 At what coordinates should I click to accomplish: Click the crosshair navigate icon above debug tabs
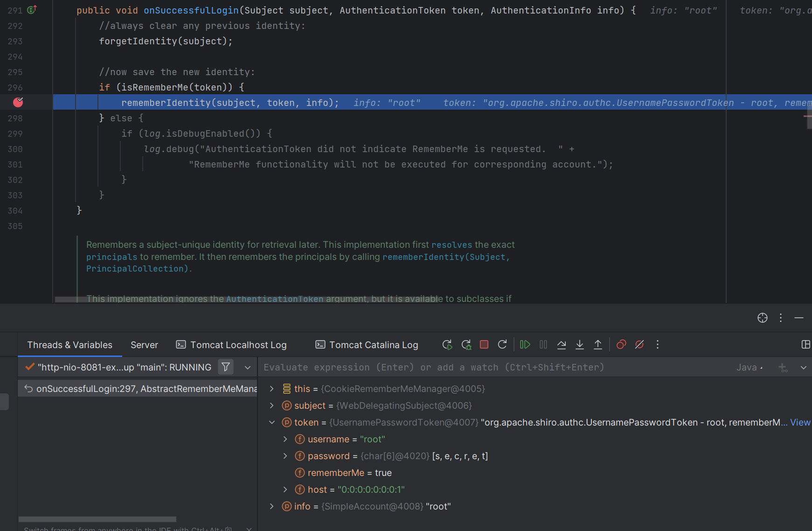click(763, 318)
